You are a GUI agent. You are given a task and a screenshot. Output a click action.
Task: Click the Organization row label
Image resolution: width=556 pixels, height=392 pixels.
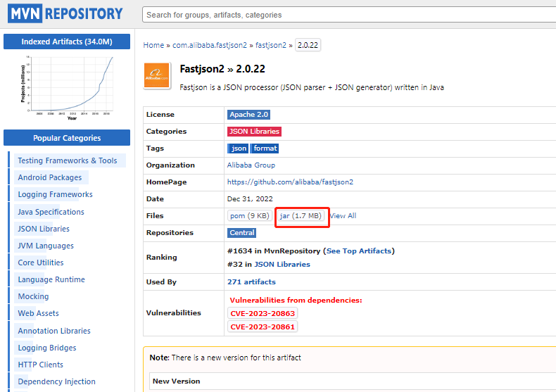pos(170,165)
